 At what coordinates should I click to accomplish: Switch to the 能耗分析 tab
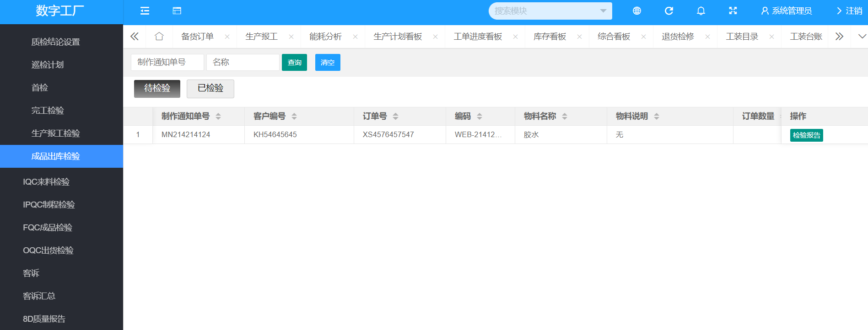coord(325,37)
